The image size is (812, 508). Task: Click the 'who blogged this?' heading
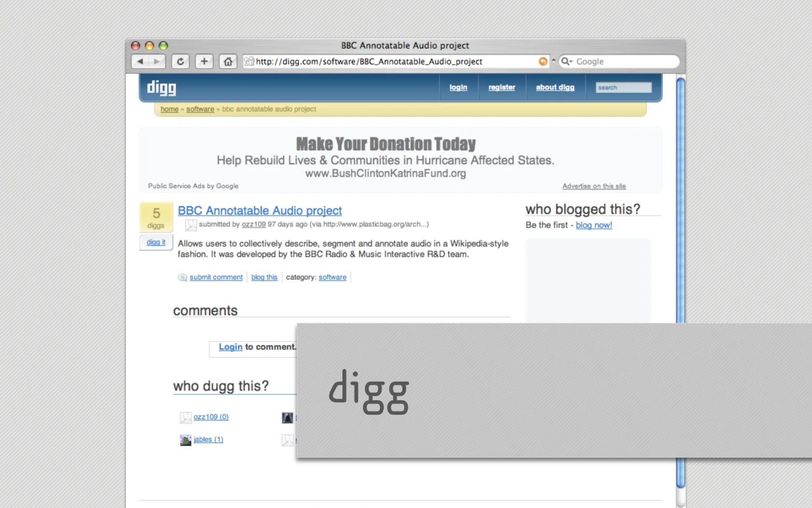tap(583, 209)
